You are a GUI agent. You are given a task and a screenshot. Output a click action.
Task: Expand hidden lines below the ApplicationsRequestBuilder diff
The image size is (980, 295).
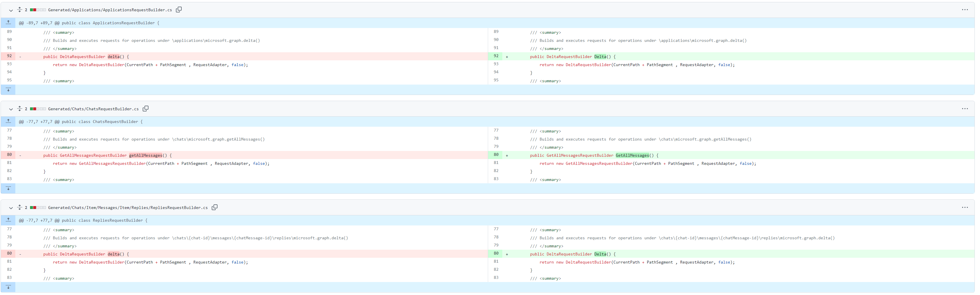coord(8,89)
